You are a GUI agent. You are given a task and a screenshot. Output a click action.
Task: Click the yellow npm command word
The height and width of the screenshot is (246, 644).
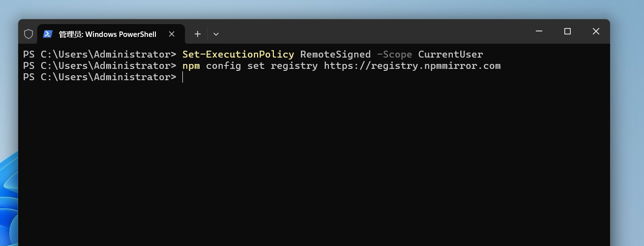pyautogui.click(x=191, y=65)
